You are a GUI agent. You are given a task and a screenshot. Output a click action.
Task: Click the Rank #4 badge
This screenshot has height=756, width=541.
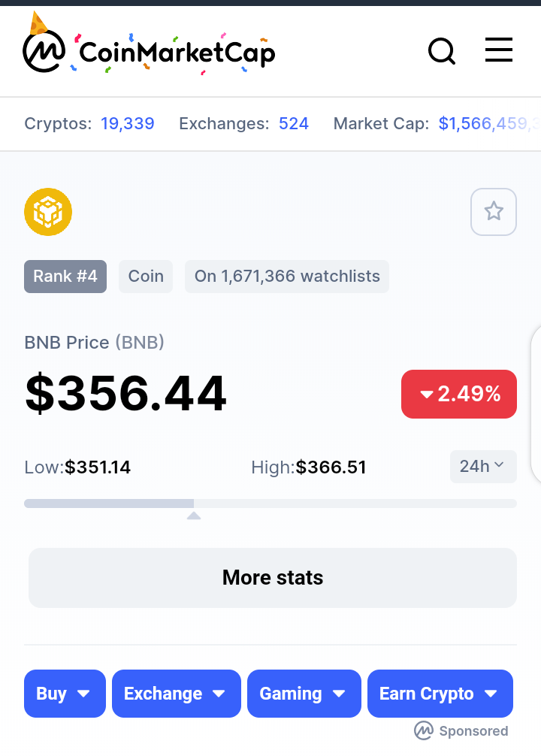coord(65,277)
